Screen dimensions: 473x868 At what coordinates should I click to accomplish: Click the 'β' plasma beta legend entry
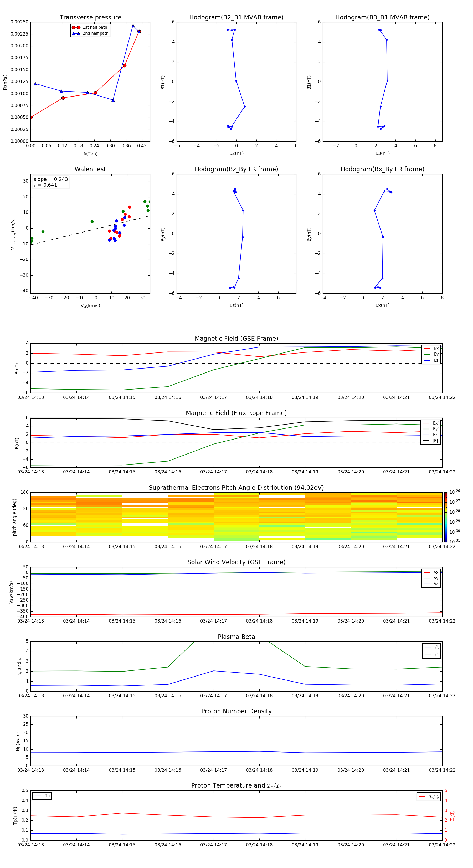[x=431, y=654]
